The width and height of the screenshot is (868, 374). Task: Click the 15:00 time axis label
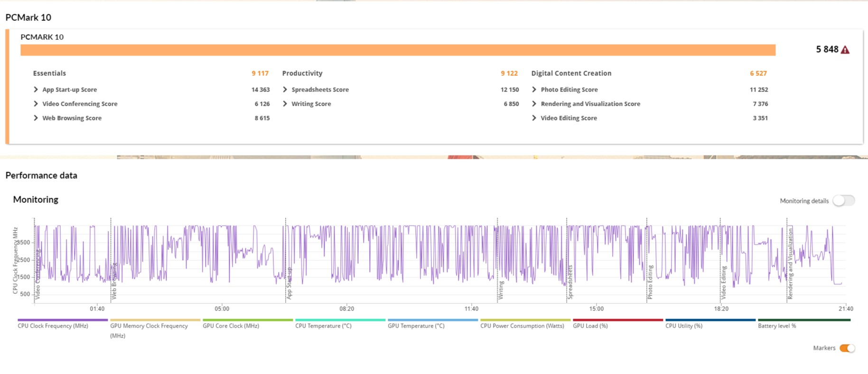597,309
